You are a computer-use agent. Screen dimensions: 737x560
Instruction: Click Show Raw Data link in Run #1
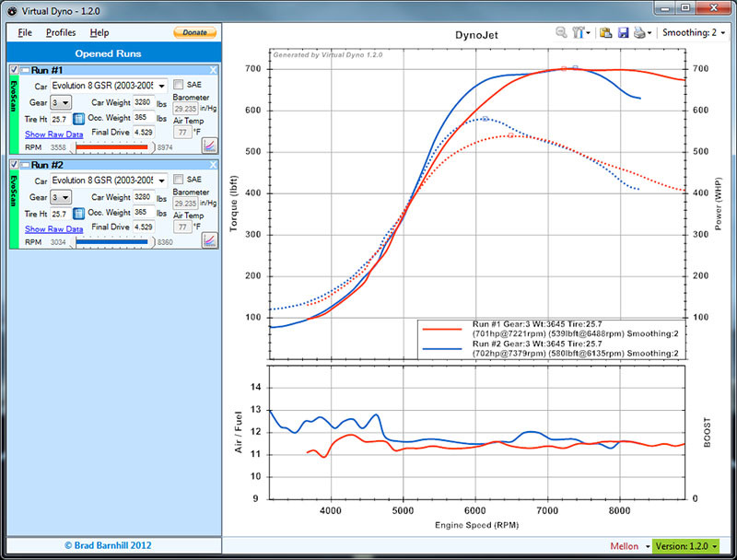click(53, 134)
